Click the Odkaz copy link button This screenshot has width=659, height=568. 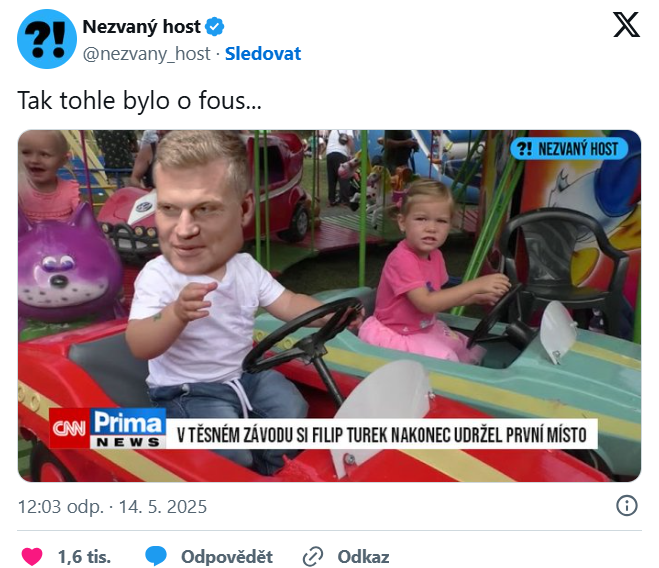coord(363,557)
